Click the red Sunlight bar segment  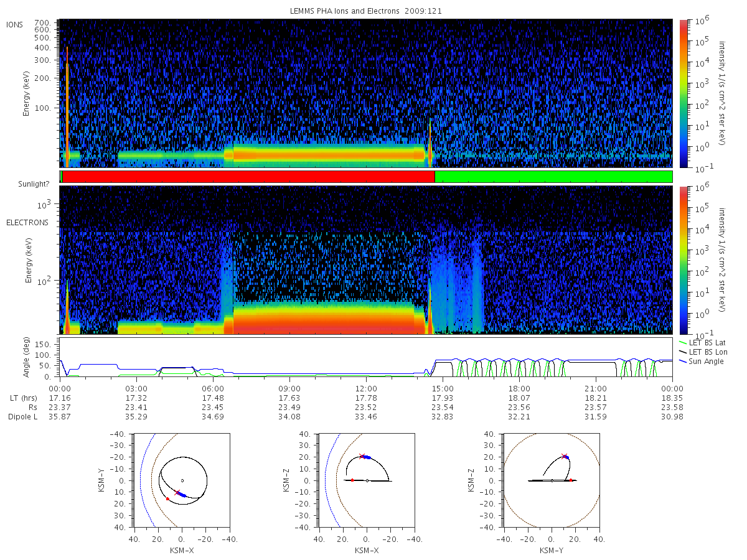pyautogui.click(x=248, y=177)
